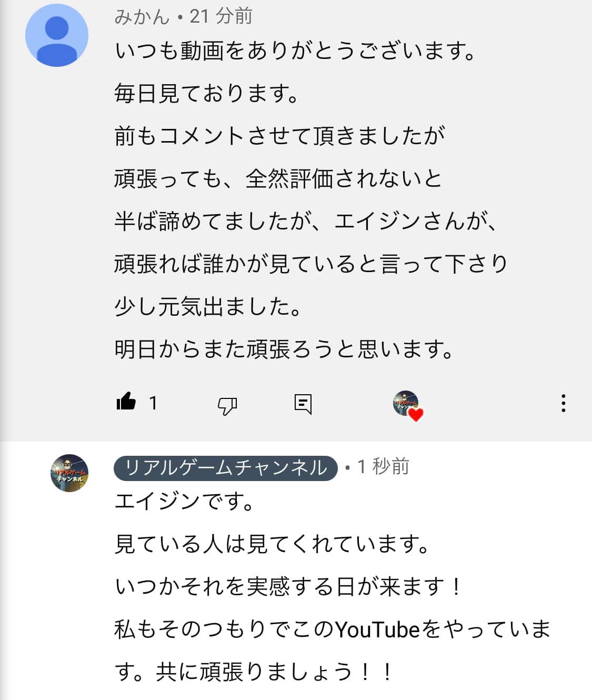Open みかん's default blue profile avatar

tap(57, 36)
